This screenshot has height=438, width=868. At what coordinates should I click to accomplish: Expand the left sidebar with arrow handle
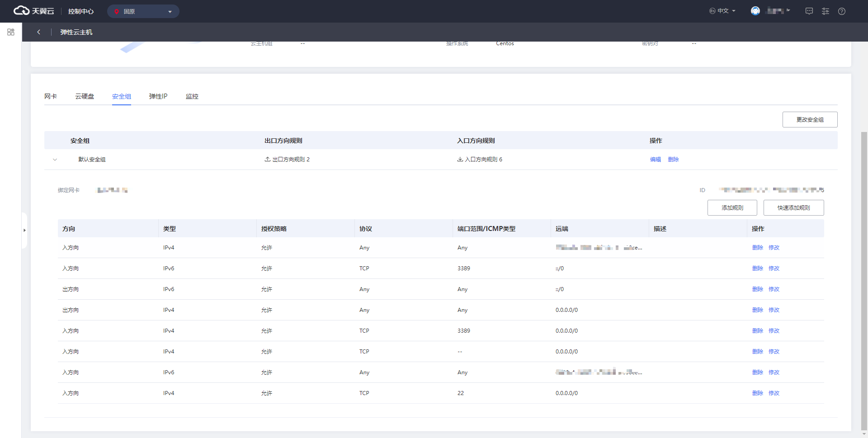pos(24,230)
